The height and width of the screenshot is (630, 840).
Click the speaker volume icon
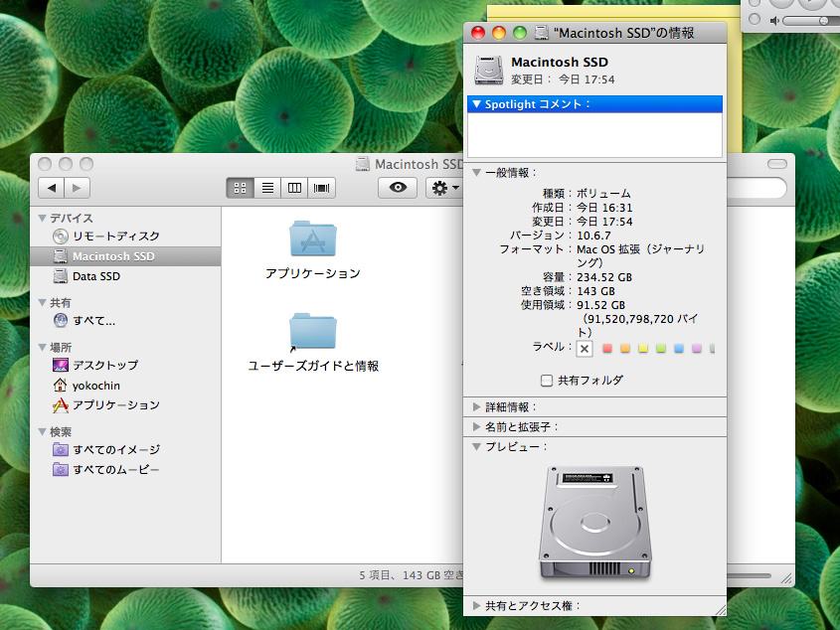774,21
